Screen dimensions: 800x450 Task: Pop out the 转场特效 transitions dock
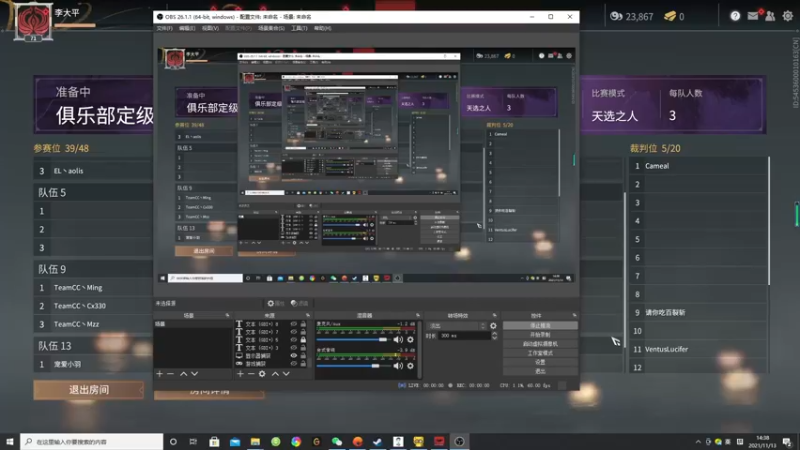(494, 315)
